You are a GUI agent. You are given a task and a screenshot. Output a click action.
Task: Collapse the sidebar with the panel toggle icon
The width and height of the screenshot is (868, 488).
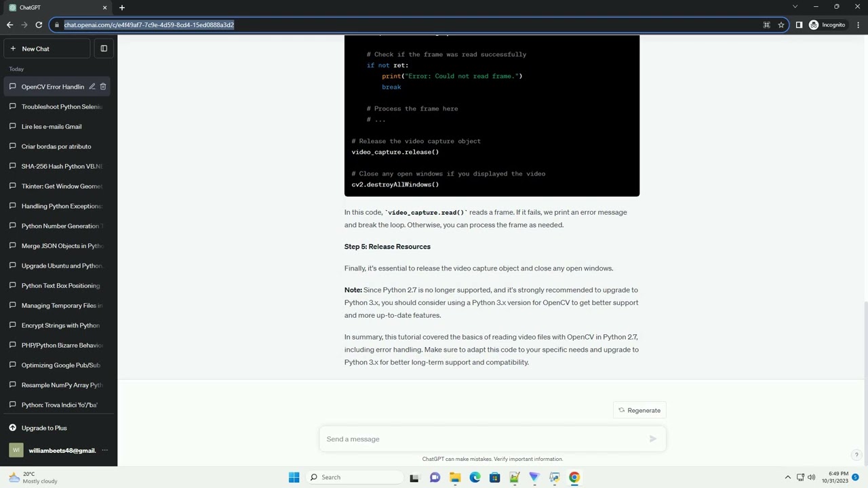point(104,49)
